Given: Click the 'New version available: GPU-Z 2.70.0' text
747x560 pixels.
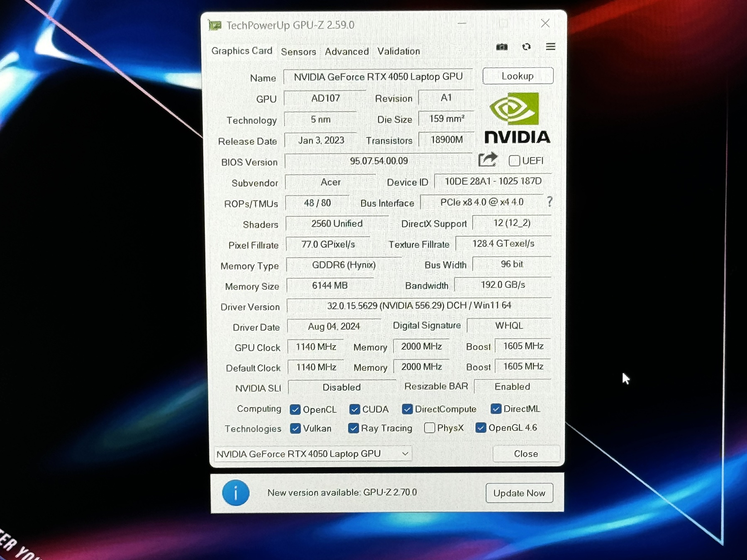Looking at the screenshot, I should pyautogui.click(x=342, y=493).
